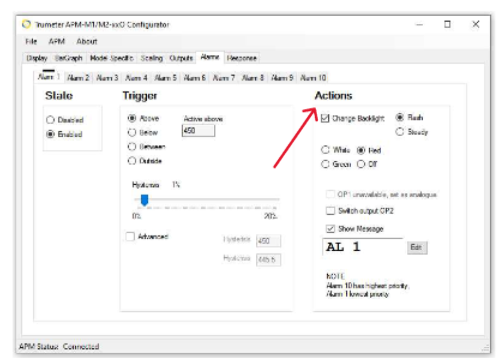Open the Alarm 4 sub-tab
Viewport: 499px width, 360px height.
[136, 78]
